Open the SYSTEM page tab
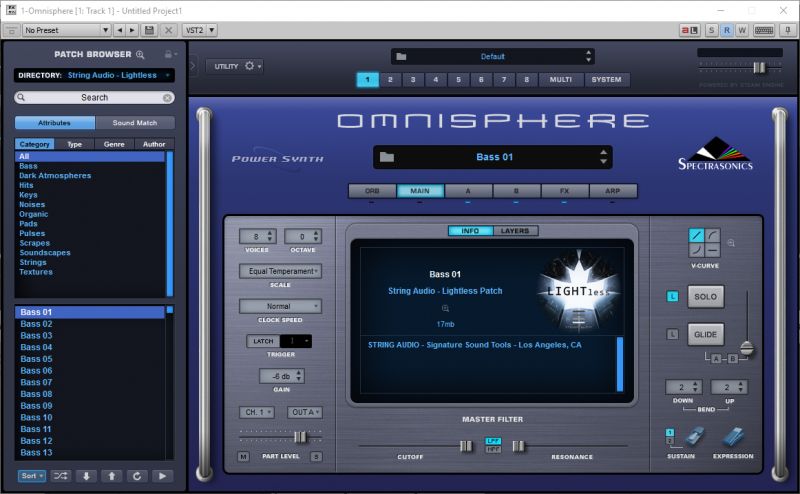 coord(607,80)
